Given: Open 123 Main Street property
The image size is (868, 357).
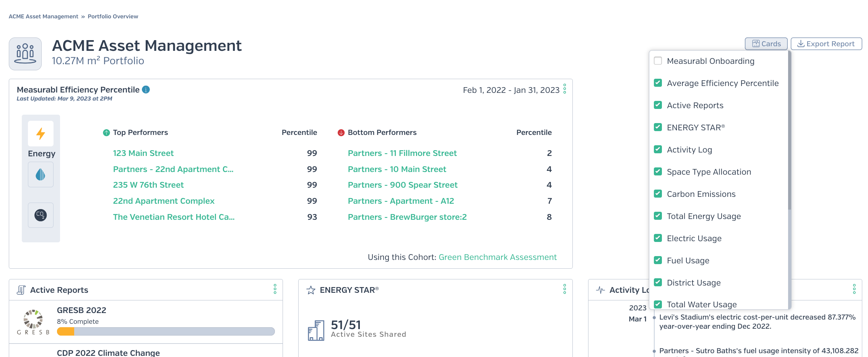Looking at the screenshot, I should [143, 153].
